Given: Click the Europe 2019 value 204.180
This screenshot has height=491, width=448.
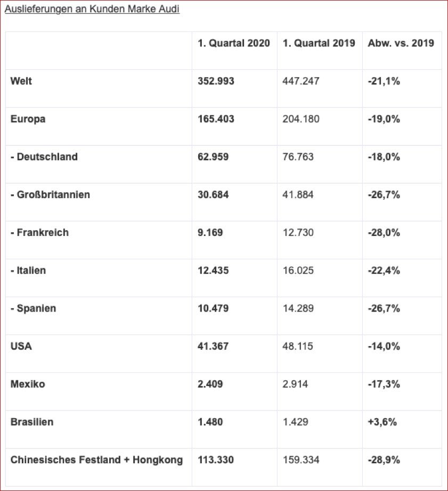Looking at the screenshot, I should (x=301, y=119).
